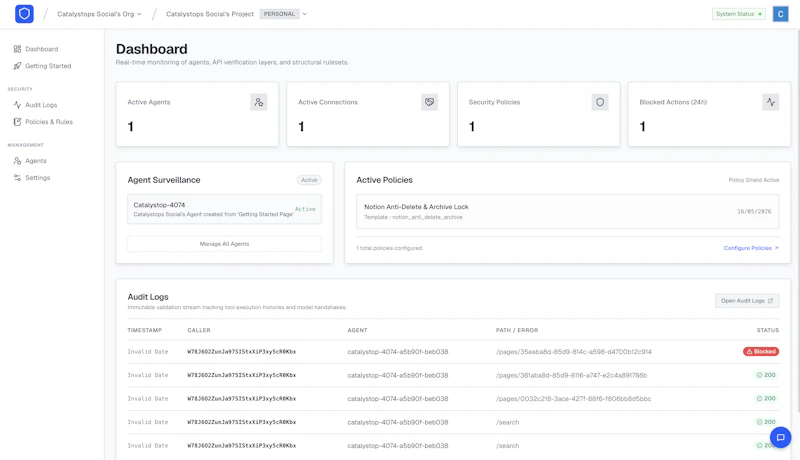The height and width of the screenshot is (460, 800).
Task: Select the Blocked Actions (24h) stat card
Action: coord(709,114)
